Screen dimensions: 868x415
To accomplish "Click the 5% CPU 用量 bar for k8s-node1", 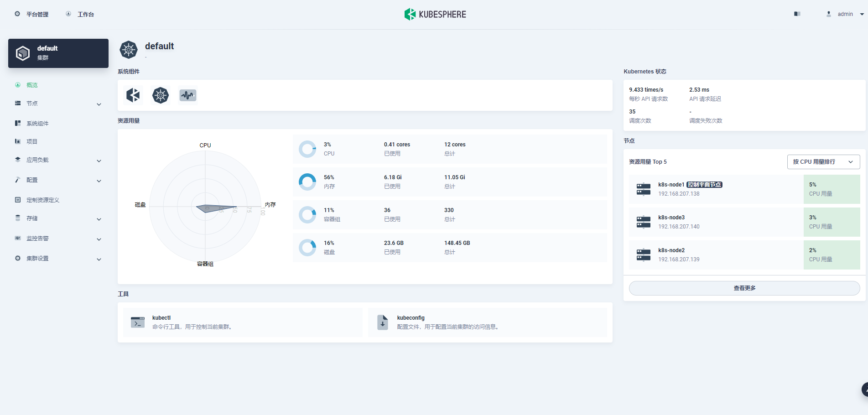I will pos(832,189).
